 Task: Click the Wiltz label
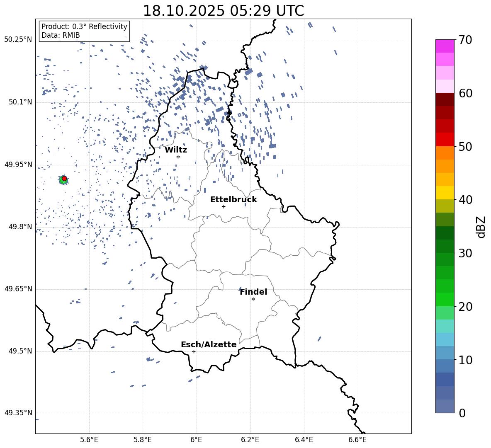coord(176,150)
